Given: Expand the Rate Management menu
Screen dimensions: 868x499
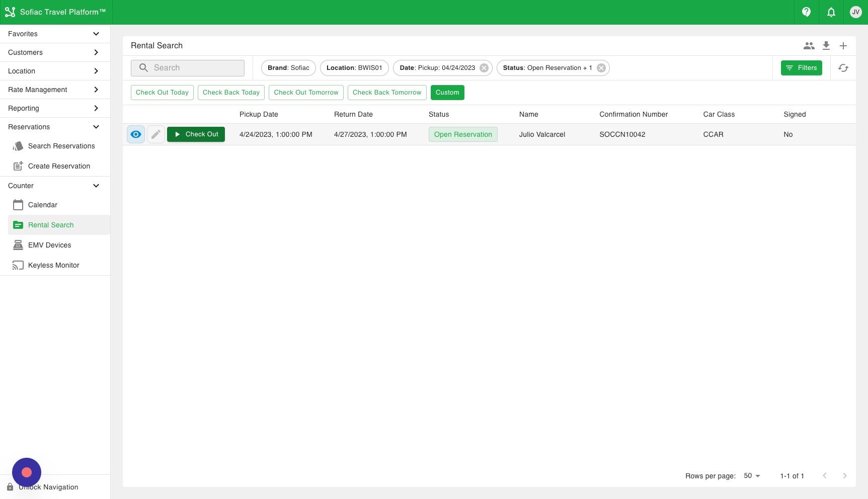Looking at the screenshot, I should pyautogui.click(x=96, y=90).
